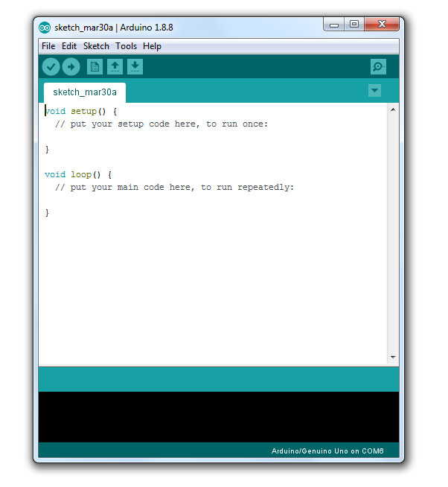Open the Tools menu
The height and width of the screenshot is (487, 448).
pyautogui.click(x=126, y=46)
